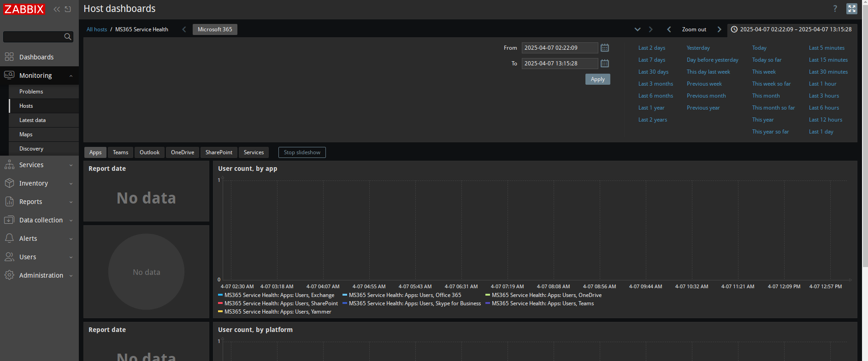Image resolution: width=868 pixels, height=361 pixels.
Task: Click the MS365 Service Health breadcrumb
Action: (x=142, y=29)
